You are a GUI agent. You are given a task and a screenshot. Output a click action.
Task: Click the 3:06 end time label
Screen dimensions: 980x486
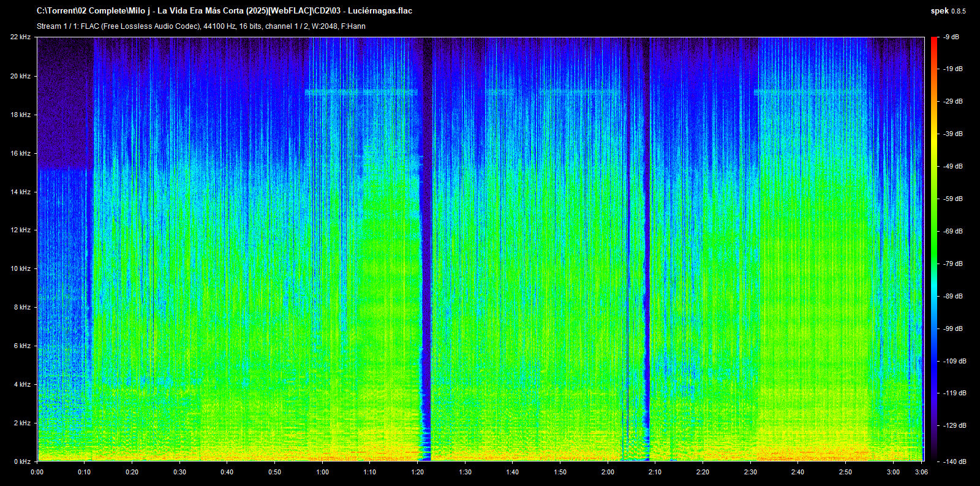921,472
